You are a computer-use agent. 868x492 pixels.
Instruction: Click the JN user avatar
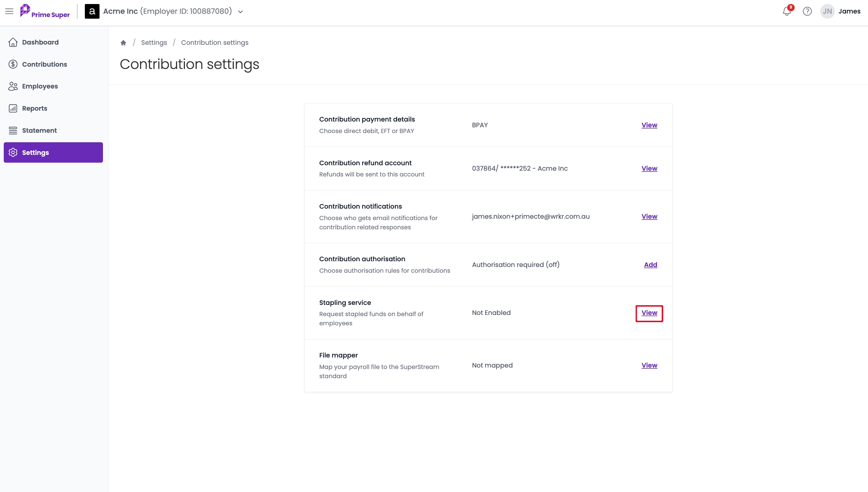click(x=827, y=11)
